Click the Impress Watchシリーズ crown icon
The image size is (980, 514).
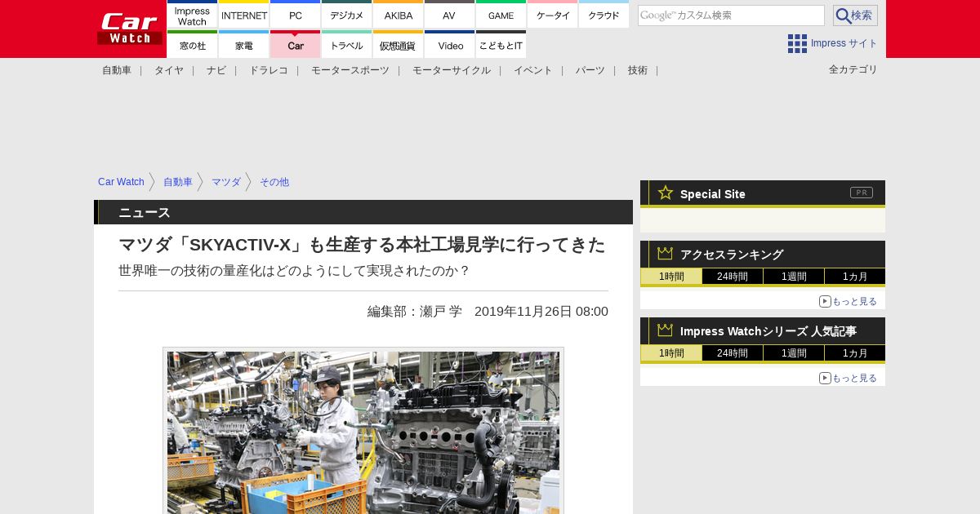[x=666, y=330]
